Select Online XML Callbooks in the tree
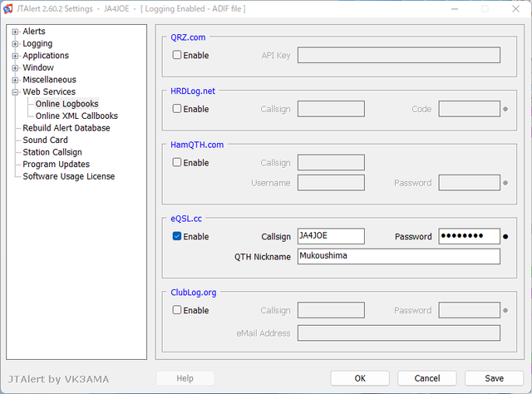 click(x=76, y=116)
